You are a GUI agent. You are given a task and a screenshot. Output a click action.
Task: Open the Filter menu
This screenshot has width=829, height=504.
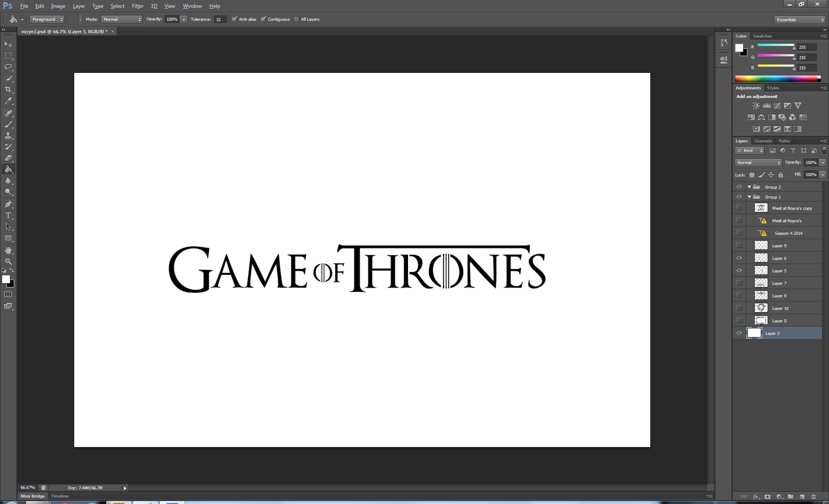138,6
